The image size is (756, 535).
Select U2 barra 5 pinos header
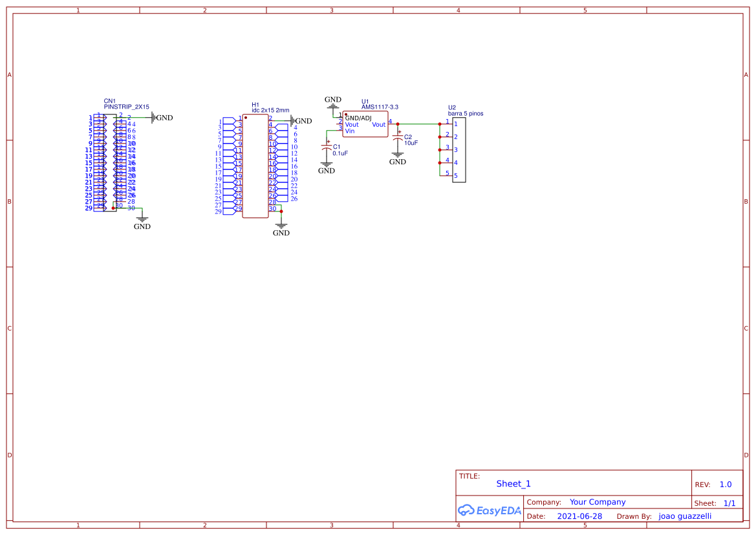459,149
